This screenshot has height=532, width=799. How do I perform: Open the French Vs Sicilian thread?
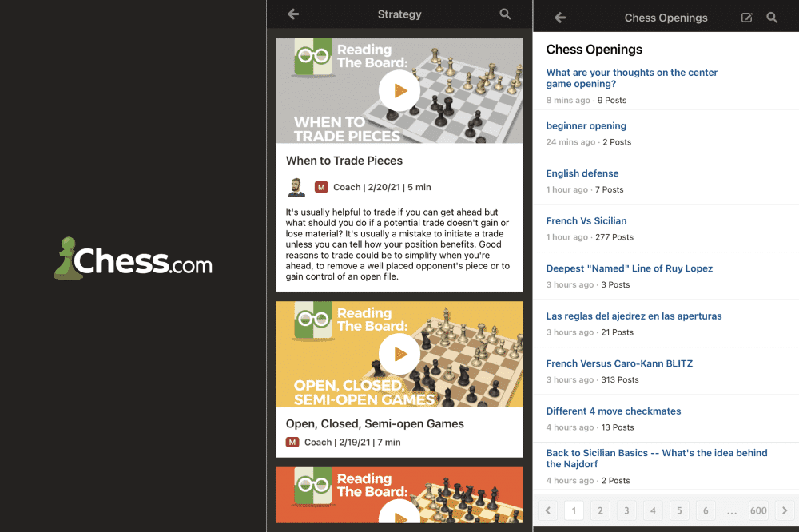(586, 221)
